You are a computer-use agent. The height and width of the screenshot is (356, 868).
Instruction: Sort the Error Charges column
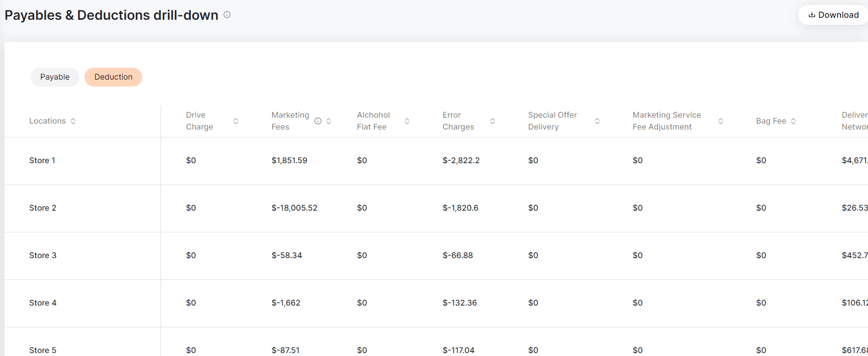493,121
